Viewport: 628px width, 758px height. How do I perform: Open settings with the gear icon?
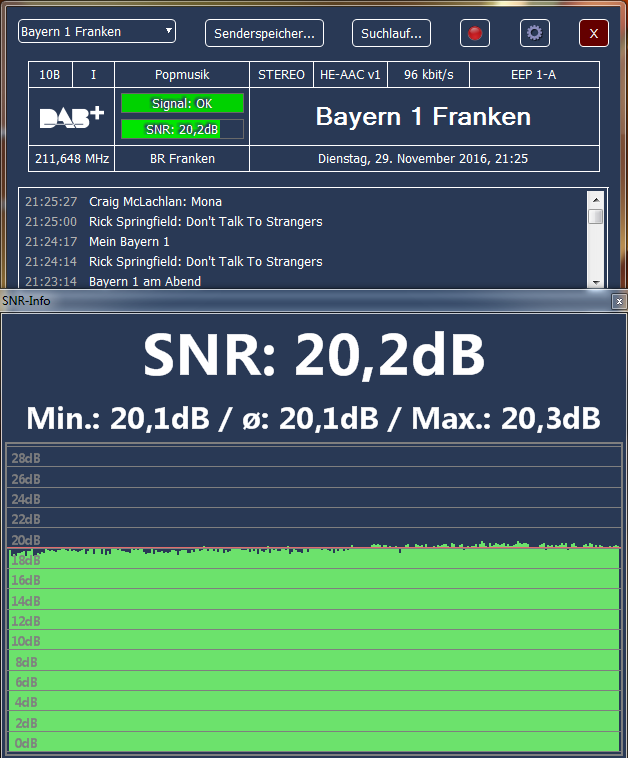click(535, 33)
